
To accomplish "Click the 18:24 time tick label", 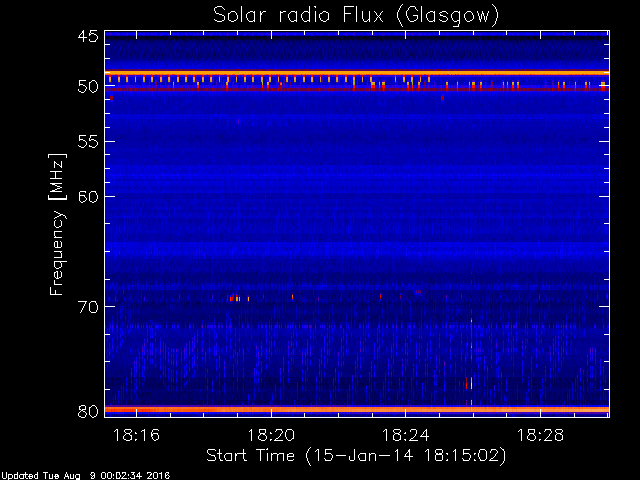I will tap(405, 435).
